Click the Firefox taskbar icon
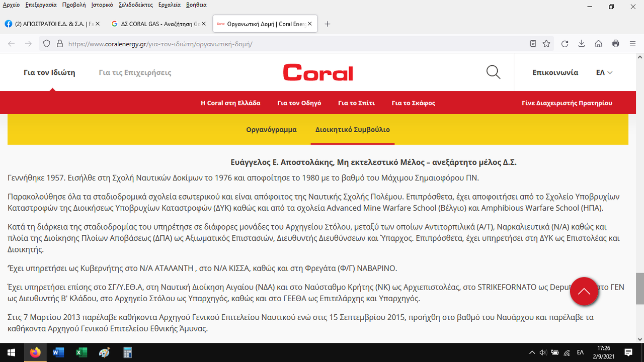 tap(35, 352)
